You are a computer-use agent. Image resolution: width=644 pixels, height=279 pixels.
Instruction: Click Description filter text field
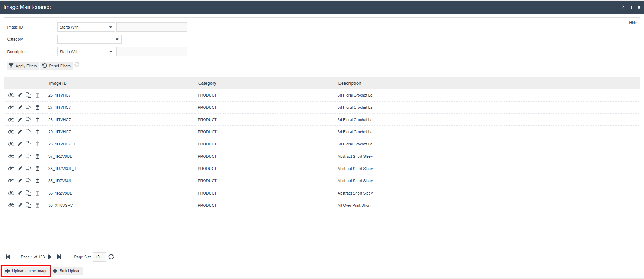click(152, 52)
